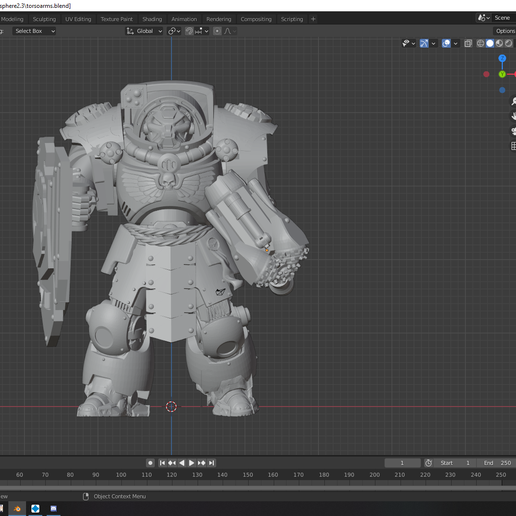Viewport: 516px width, 516px height.
Task: Open the gizmo settings dropdown arrow
Action: pyautogui.click(x=433, y=43)
